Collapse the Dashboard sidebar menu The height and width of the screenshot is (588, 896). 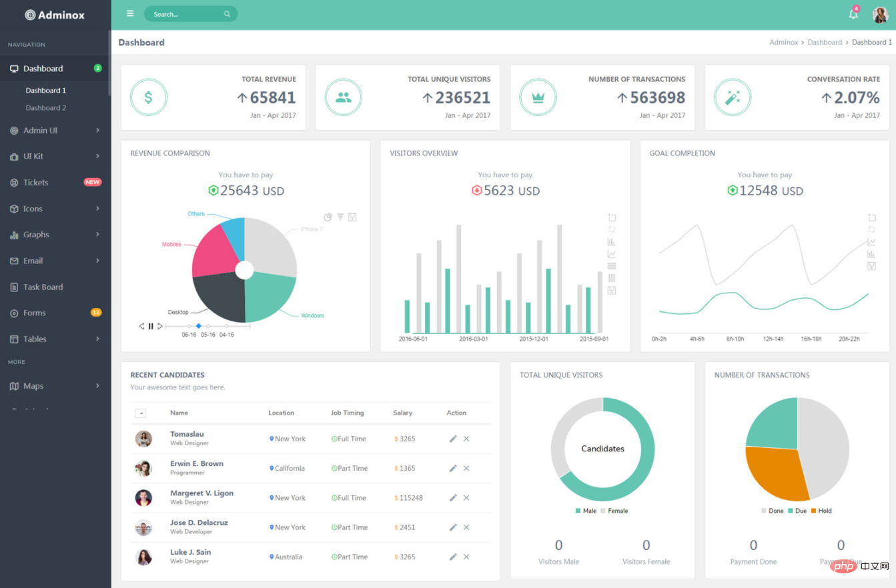pyautogui.click(x=55, y=69)
